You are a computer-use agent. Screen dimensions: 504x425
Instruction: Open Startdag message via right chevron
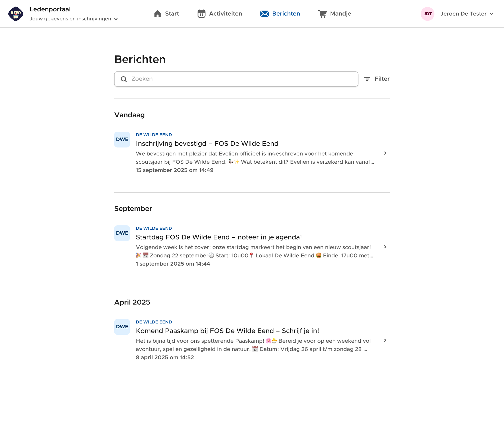(385, 247)
